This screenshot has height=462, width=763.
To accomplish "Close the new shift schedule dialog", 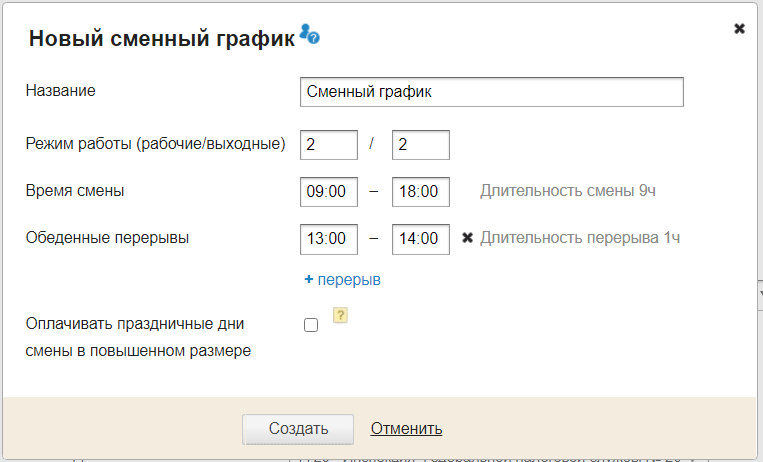I will click(739, 29).
